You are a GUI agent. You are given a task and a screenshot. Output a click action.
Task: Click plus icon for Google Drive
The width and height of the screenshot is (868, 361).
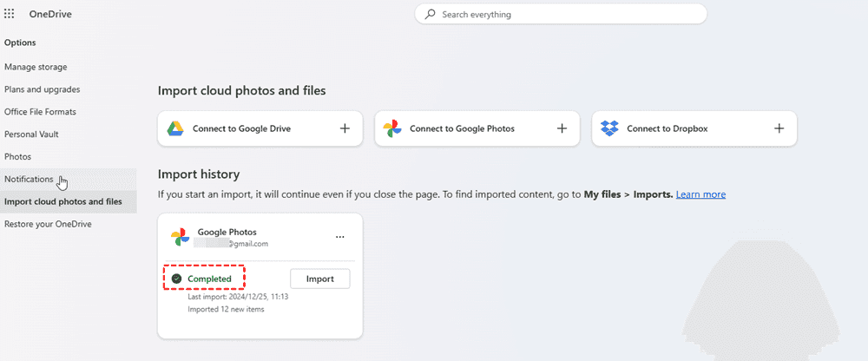(x=345, y=128)
